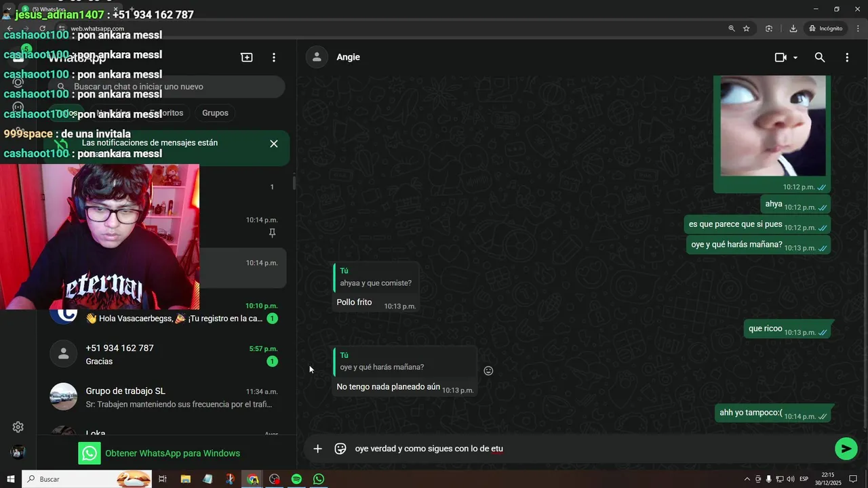Open the emoji and sticker picker
Viewport: 868px width, 488px height.
340,449
